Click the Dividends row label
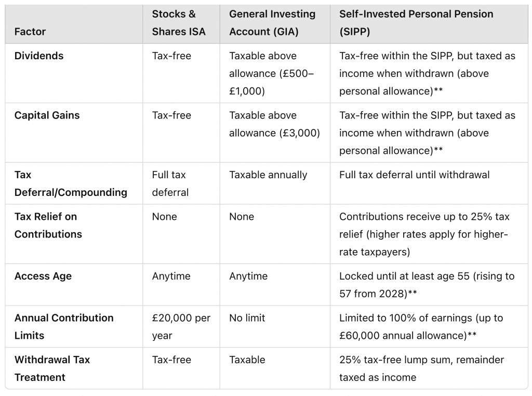 (x=38, y=56)
